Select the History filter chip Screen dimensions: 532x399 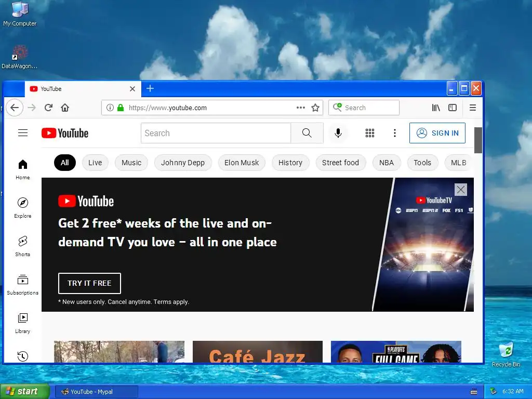coord(290,163)
